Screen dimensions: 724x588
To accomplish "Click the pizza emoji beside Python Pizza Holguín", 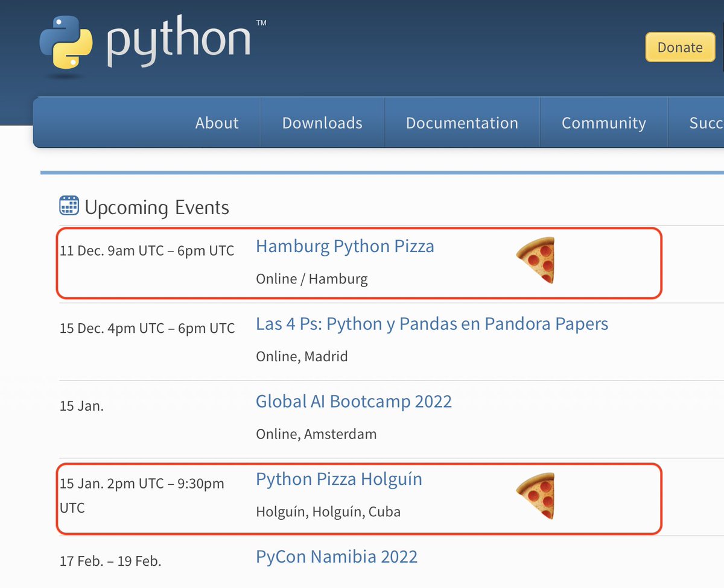I will click(x=536, y=496).
